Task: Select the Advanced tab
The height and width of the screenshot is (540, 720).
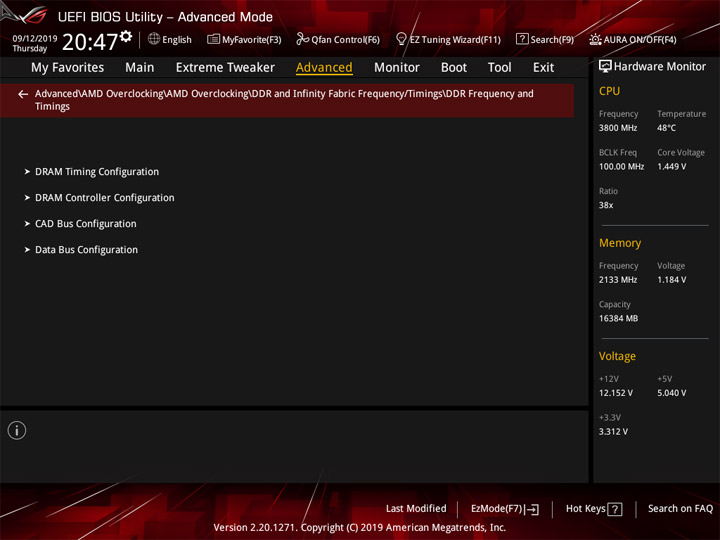Action: point(324,68)
